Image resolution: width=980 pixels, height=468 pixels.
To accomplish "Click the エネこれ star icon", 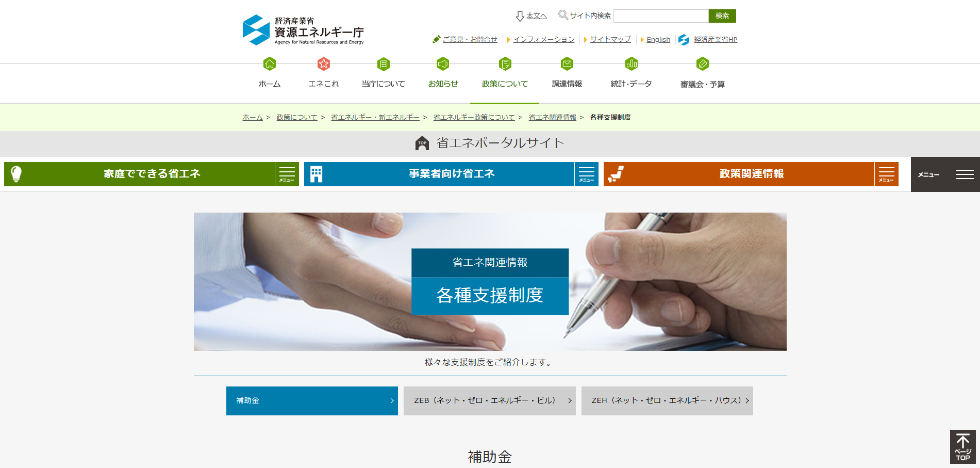I will [323, 64].
